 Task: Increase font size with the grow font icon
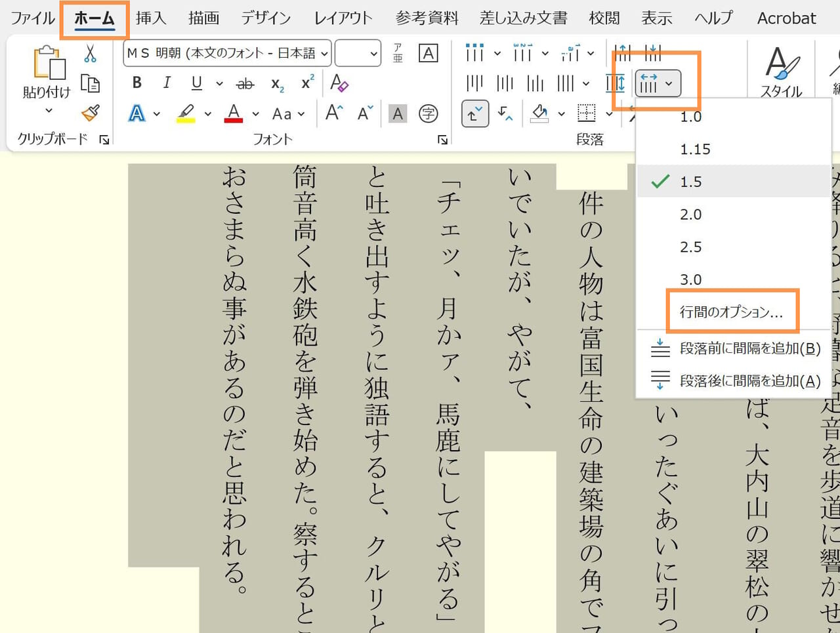coord(333,113)
